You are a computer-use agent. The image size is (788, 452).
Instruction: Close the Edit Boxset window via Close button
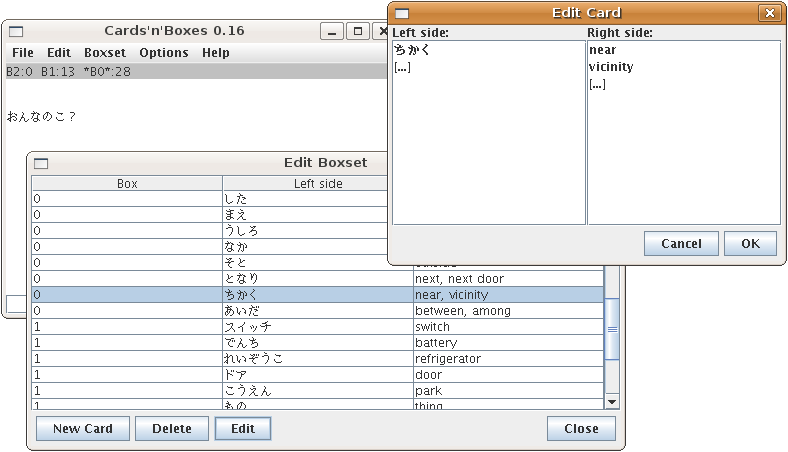coord(581,429)
